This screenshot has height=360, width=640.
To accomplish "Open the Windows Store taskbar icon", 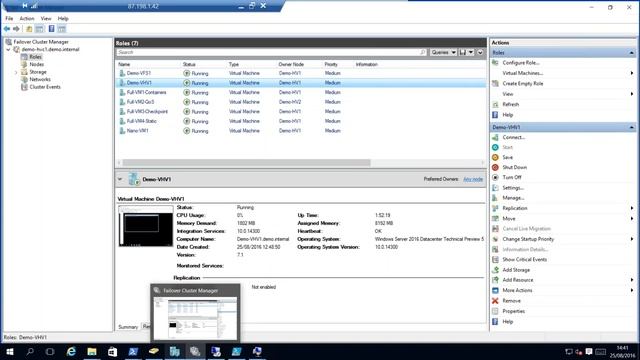I will (112, 351).
